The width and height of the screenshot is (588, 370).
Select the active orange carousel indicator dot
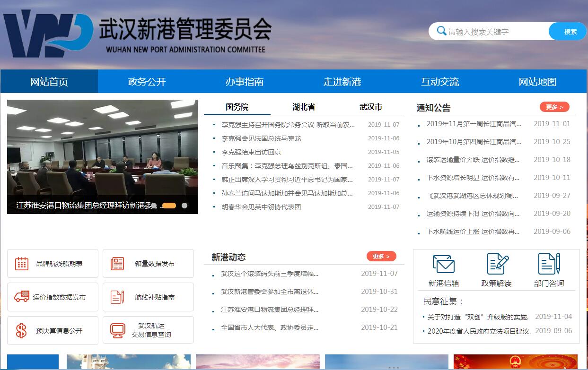tap(169, 206)
